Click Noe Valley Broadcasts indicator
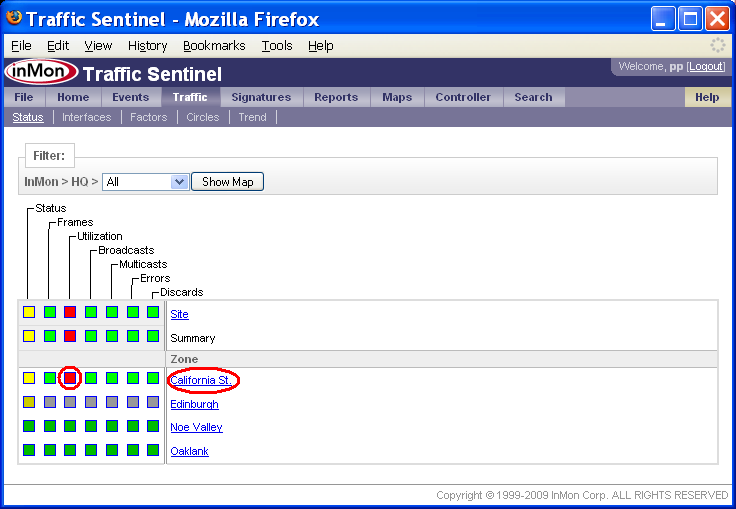The image size is (736, 509). (91, 426)
